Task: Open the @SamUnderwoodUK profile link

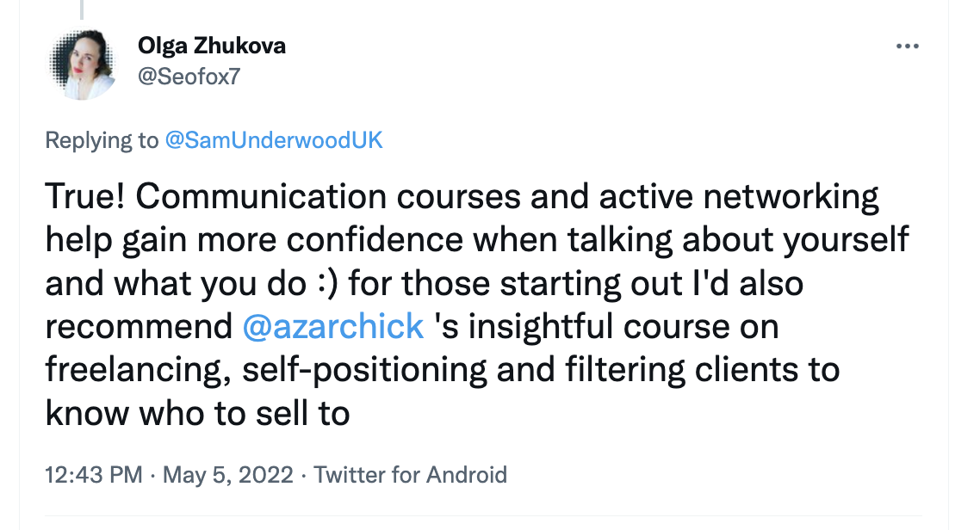Action: 273,140
